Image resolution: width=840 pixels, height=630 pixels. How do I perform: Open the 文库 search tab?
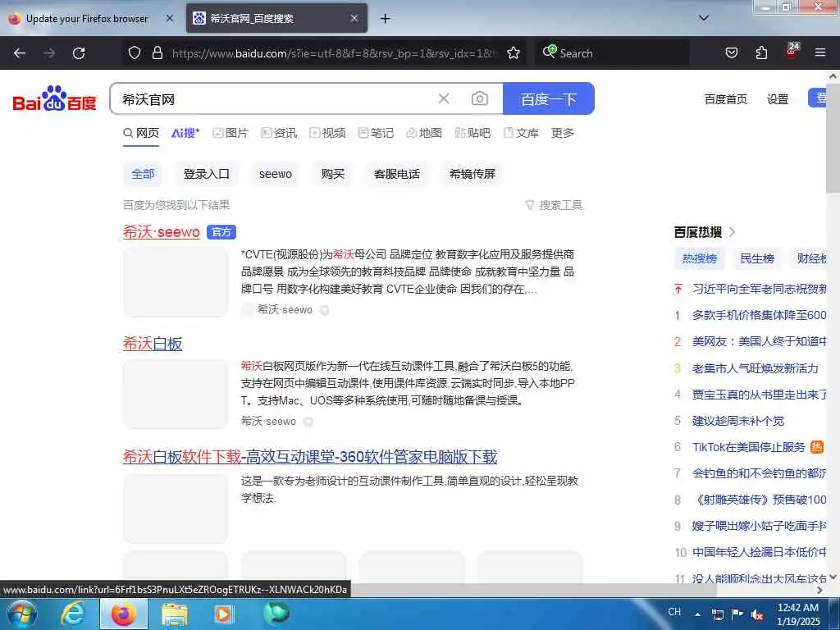pyautogui.click(x=521, y=133)
